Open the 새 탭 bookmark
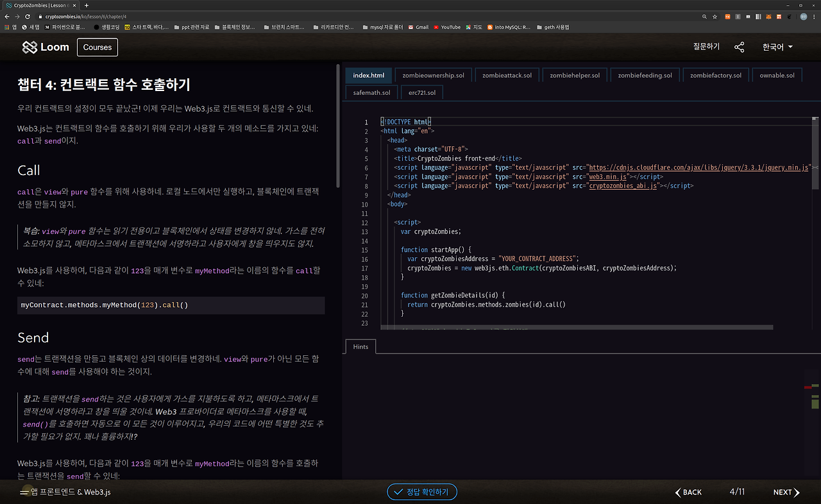 coord(31,27)
